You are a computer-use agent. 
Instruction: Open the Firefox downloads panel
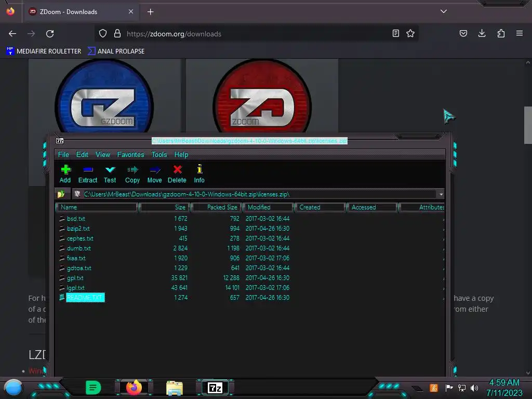(x=482, y=33)
